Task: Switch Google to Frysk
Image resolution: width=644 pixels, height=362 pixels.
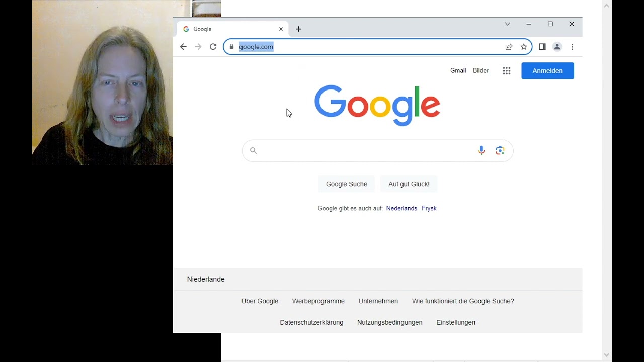Action: [x=429, y=208]
